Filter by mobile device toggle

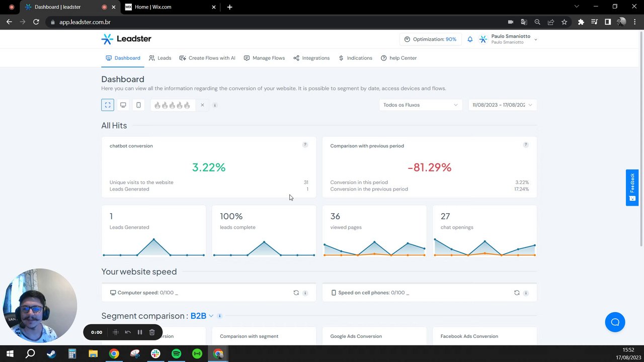(x=138, y=105)
